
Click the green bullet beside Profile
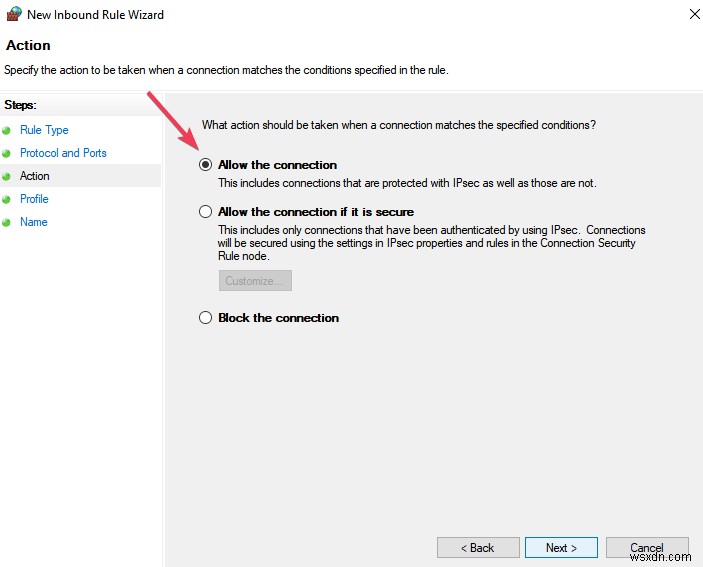point(7,199)
